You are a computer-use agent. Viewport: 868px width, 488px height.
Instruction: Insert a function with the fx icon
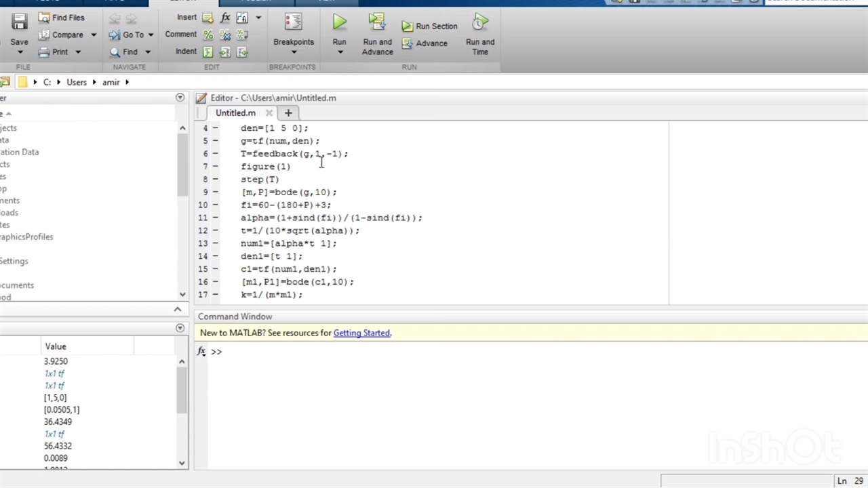[x=225, y=18]
